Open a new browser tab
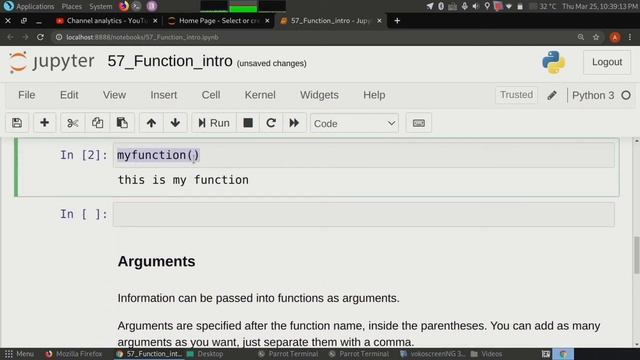This screenshot has height=360, width=640. [397, 20]
